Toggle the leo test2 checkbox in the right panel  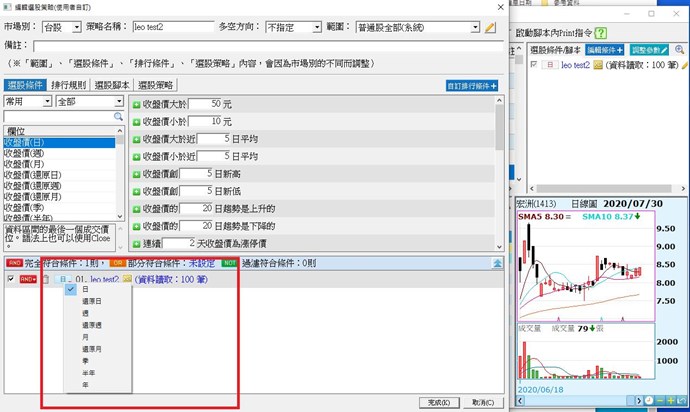point(533,64)
